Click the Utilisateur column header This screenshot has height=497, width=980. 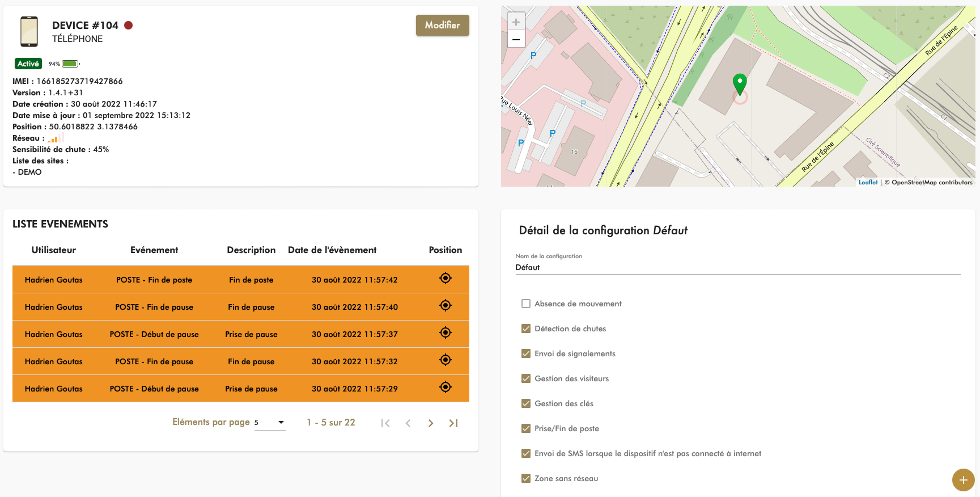[54, 250]
